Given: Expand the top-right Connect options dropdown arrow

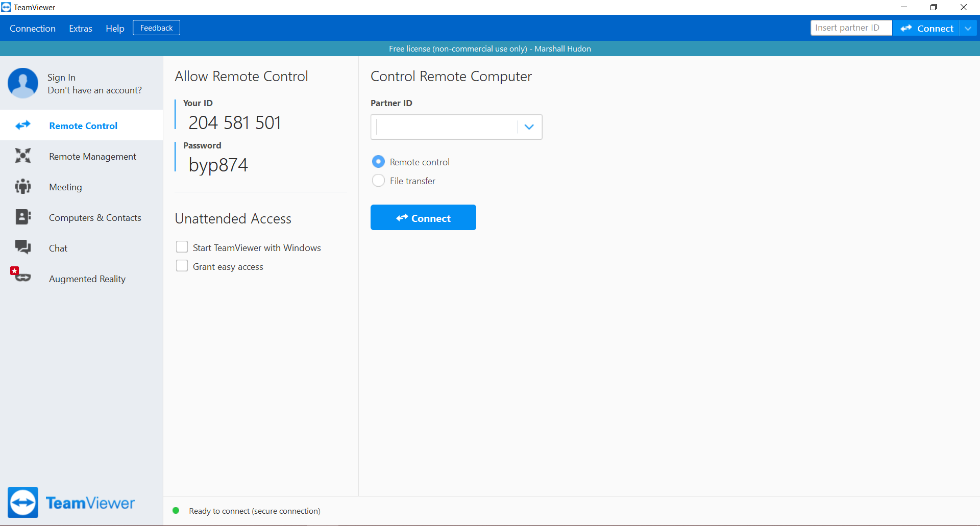Looking at the screenshot, I should 968,28.
